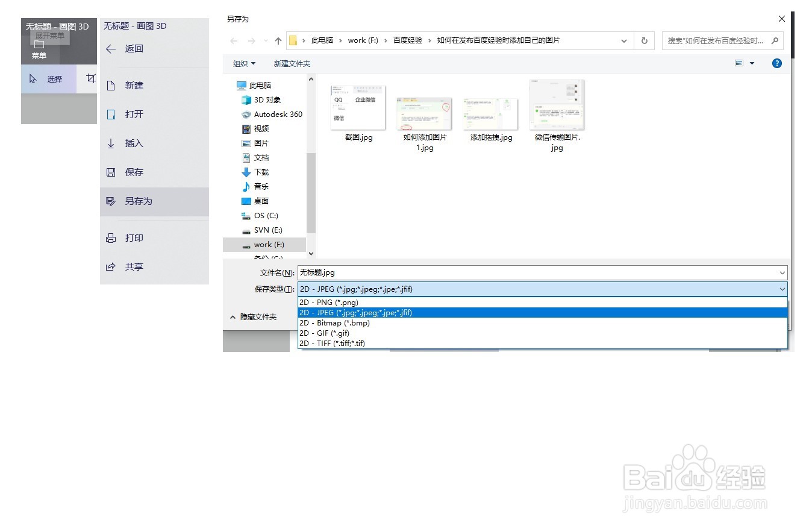Screen dimensions: 812x531
Task: Open the recent locations dropdown arrow
Action: (266, 41)
